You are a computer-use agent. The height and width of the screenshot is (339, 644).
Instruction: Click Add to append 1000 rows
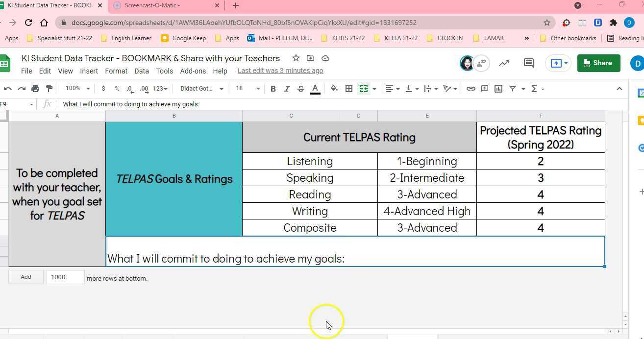pyautogui.click(x=25, y=277)
